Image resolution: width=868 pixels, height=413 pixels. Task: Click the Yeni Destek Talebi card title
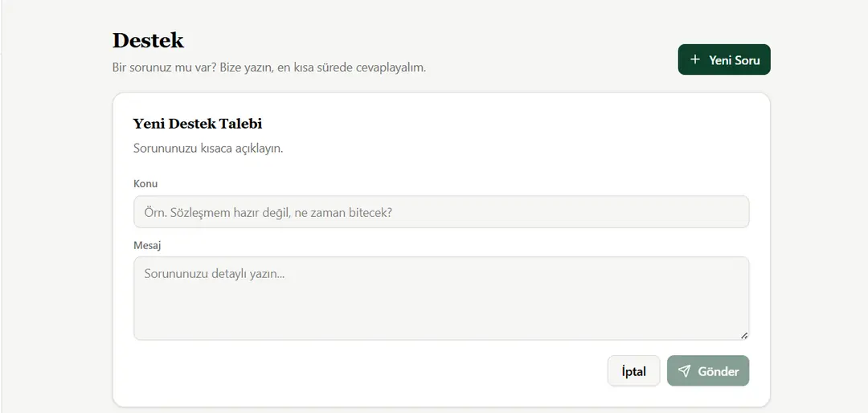click(198, 124)
